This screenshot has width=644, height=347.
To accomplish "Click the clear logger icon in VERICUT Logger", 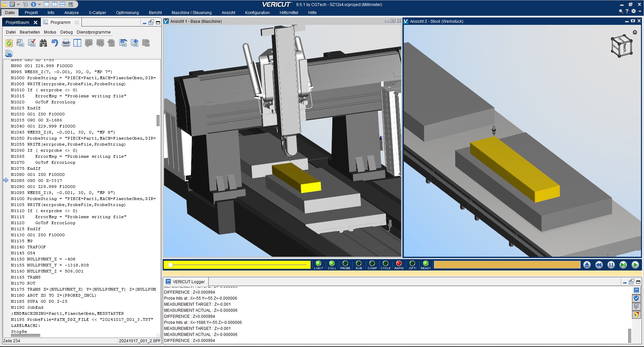I will (x=636, y=315).
